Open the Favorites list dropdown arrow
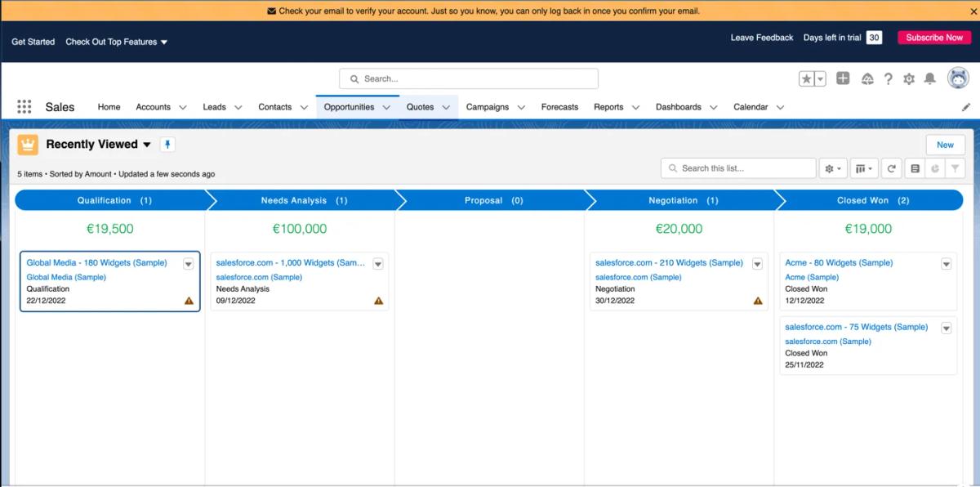This screenshot has width=980, height=487. click(821, 78)
